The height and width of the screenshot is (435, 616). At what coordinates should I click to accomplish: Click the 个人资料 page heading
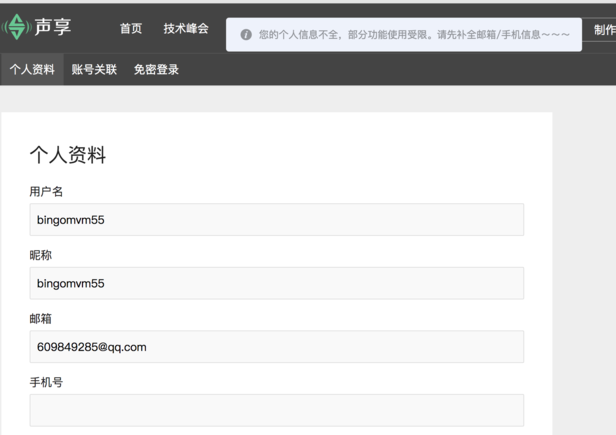68,155
